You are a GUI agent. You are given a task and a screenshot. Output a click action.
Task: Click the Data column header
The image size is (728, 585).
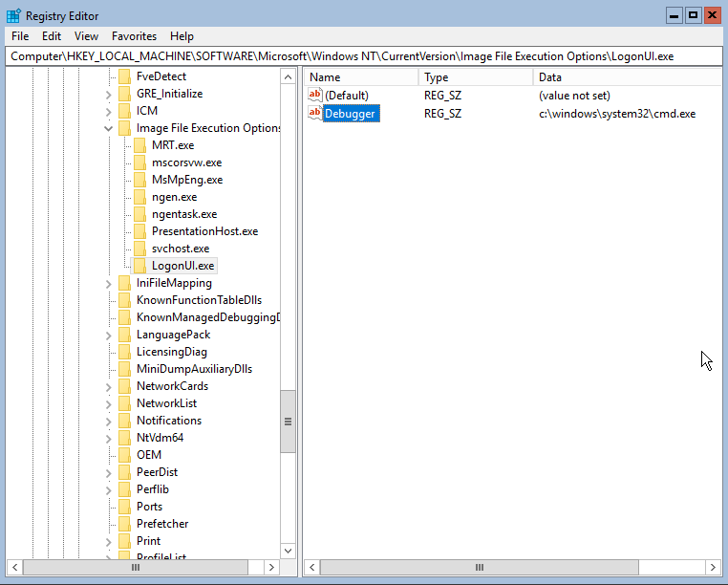click(628, 77)
